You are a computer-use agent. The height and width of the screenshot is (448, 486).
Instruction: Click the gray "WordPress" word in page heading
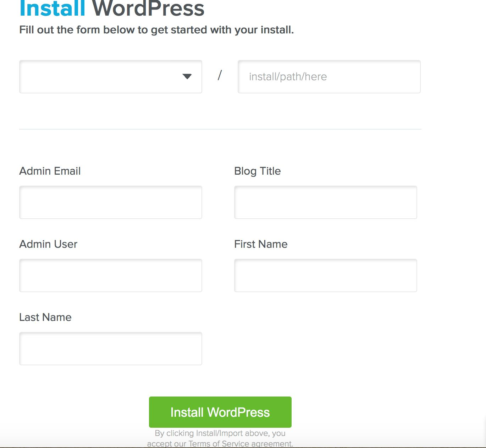148,9
